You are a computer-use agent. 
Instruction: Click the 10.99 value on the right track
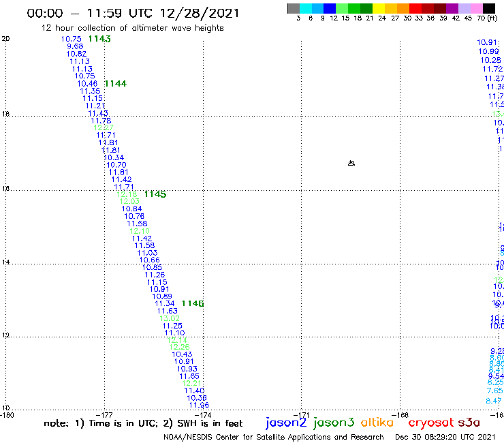488,52
